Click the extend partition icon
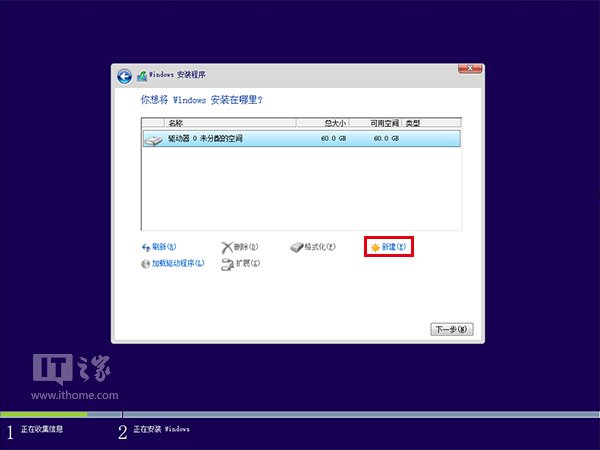The height and width of the screenshot is (450, 600). [227, 264]
